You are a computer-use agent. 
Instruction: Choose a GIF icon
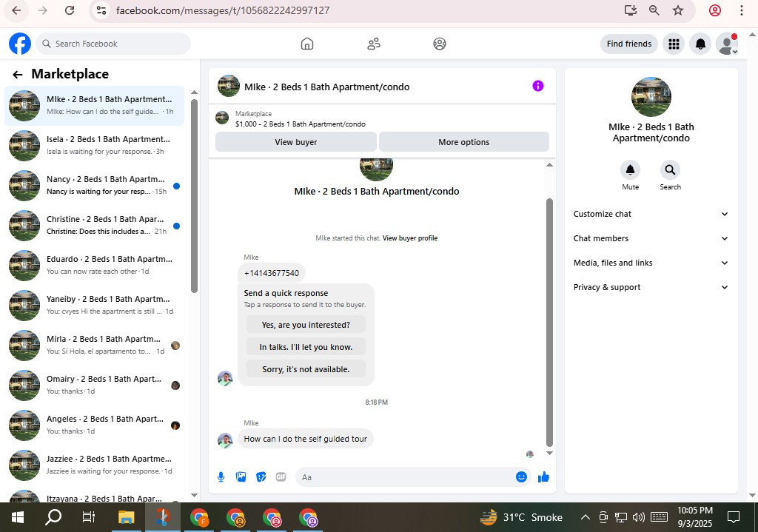click(x=281, y=477)
